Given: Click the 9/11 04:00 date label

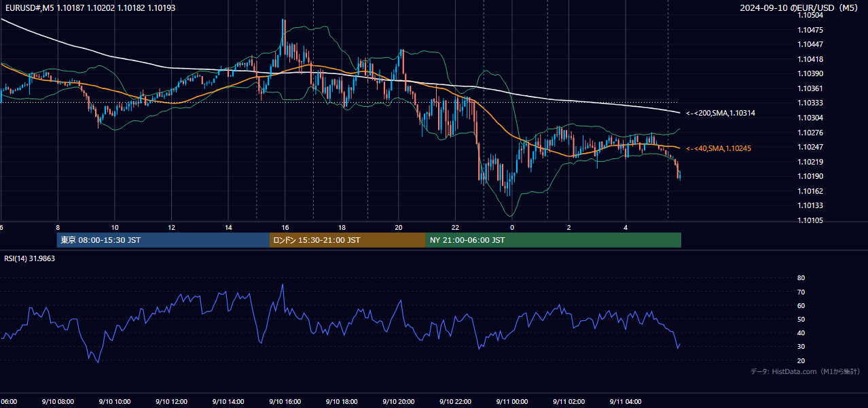Looking at the screenshot, I should [x=626, y=401].
